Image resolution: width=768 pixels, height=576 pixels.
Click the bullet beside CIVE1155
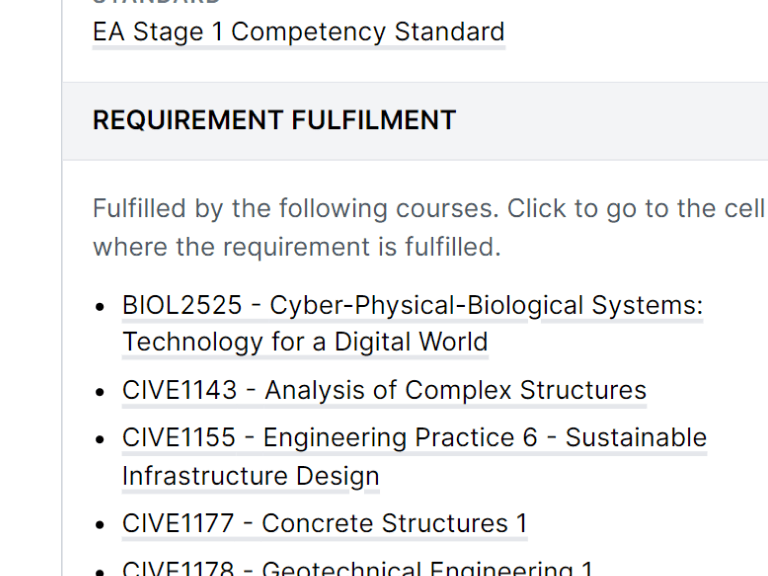click(100, 439)
